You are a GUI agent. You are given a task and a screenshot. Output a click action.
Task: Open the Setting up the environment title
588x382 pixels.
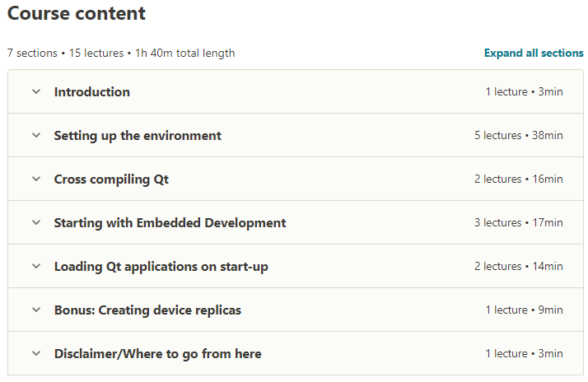pyautogui.click(x=138, y=136)
